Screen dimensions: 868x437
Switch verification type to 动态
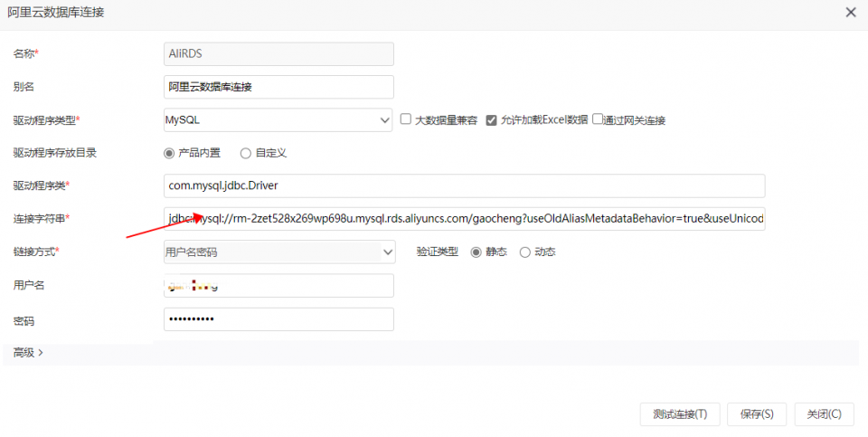[x=524, y=252]
